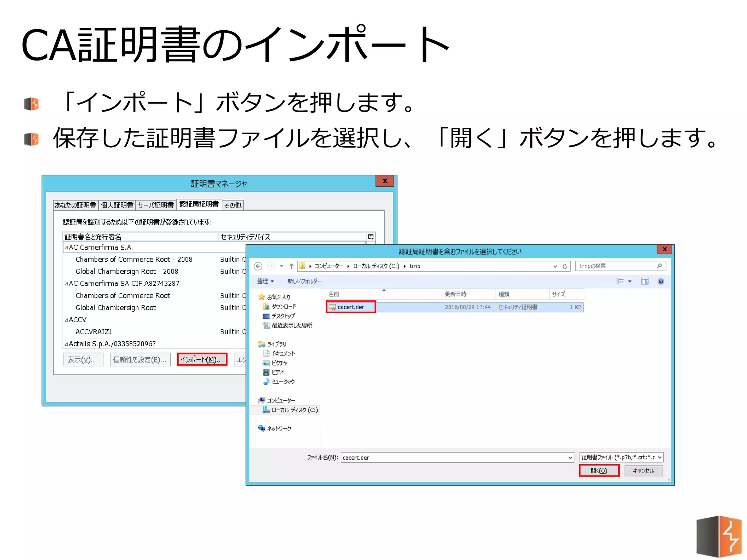Click the forward arrow in file dialog
The width and height of the screenshot is (747, 560).
click(x=271, y=266)
